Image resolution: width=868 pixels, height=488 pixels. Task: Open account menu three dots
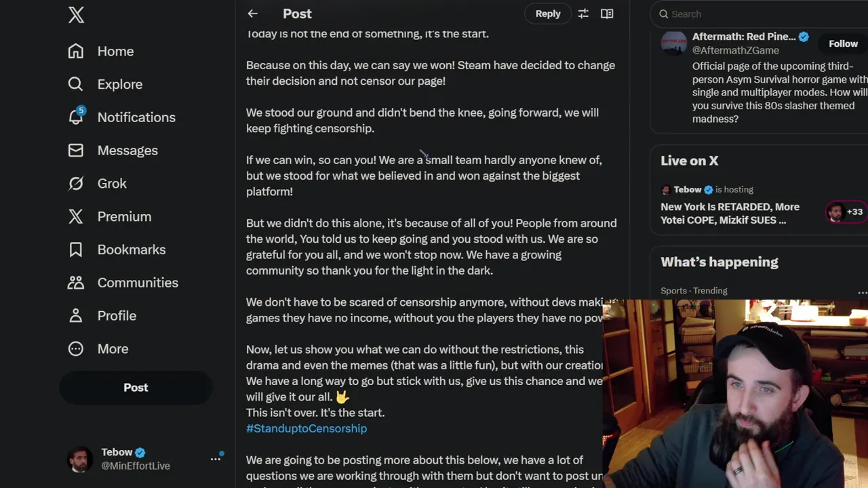(x=216, y=459)
